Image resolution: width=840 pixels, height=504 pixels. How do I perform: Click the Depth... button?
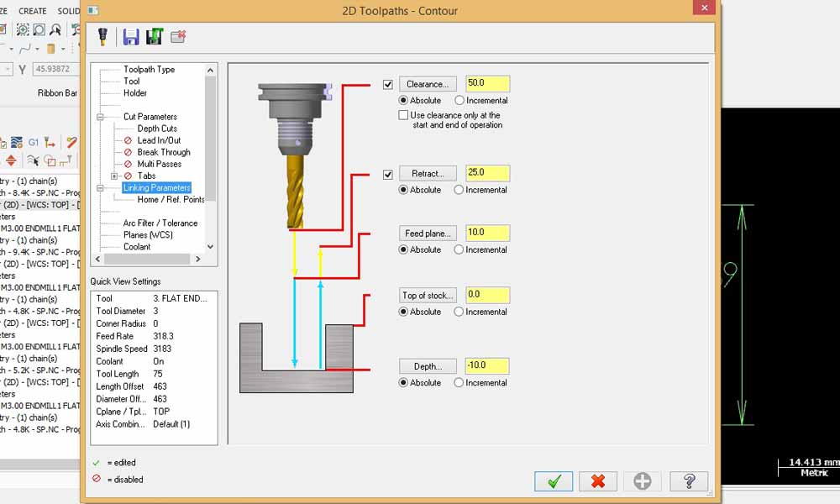point(428,366)
